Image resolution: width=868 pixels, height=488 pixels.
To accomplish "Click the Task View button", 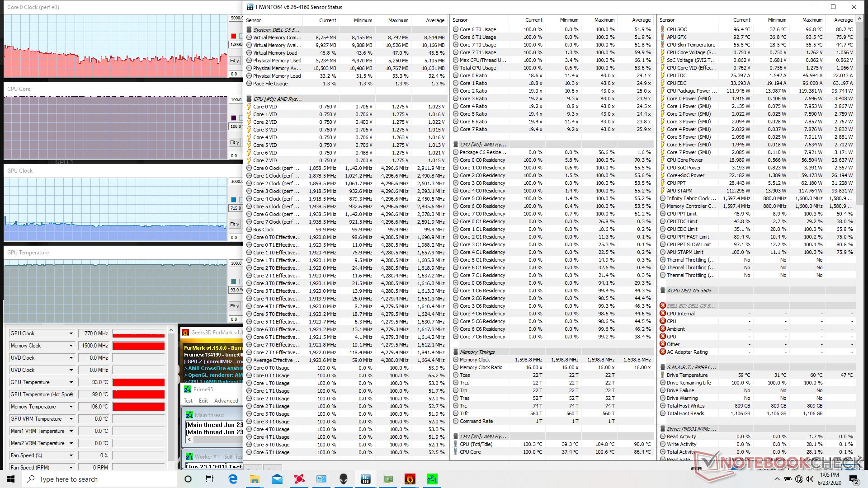I will [x=210, y=479].
